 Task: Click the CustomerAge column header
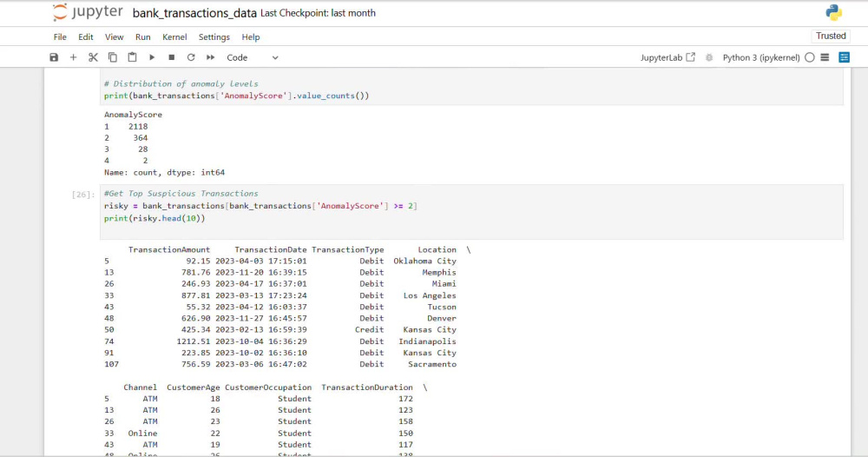click(x=194, y=387)
